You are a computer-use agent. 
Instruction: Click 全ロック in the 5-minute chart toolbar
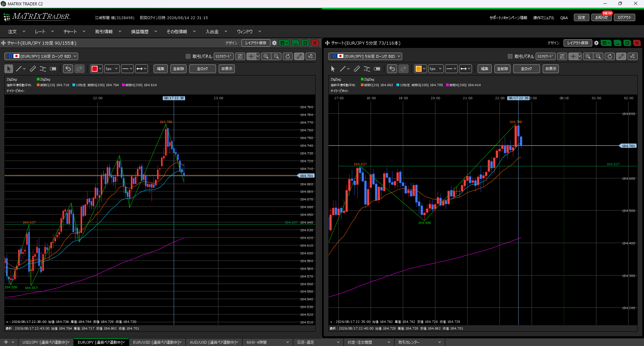[526, 69]
